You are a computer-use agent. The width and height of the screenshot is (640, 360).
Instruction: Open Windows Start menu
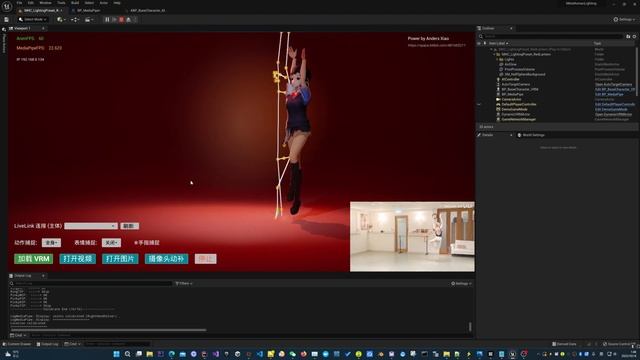116,354
